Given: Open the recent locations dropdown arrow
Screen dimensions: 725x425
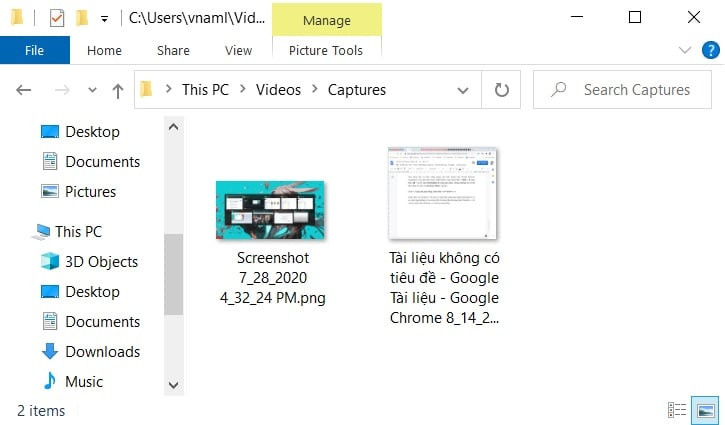Looking at the screenshot, I should [91, 91].
